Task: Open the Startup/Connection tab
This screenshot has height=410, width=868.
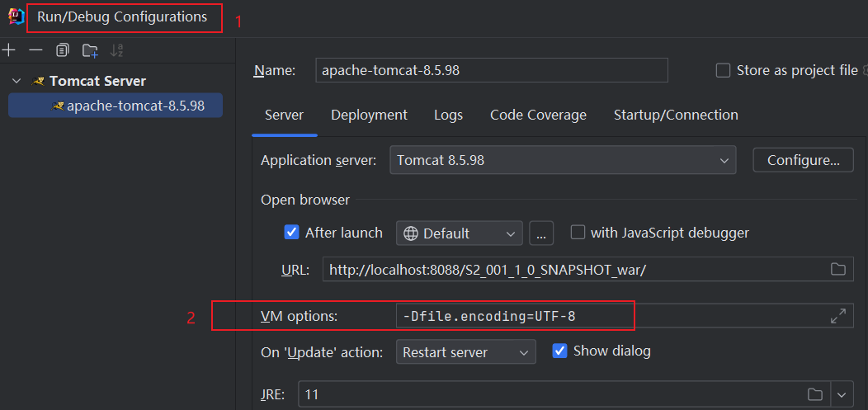Action: click(x=676, y=115)
